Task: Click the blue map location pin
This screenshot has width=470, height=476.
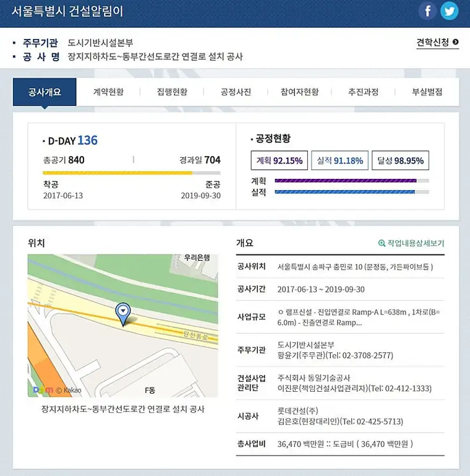Action: (x=123, y=314)
